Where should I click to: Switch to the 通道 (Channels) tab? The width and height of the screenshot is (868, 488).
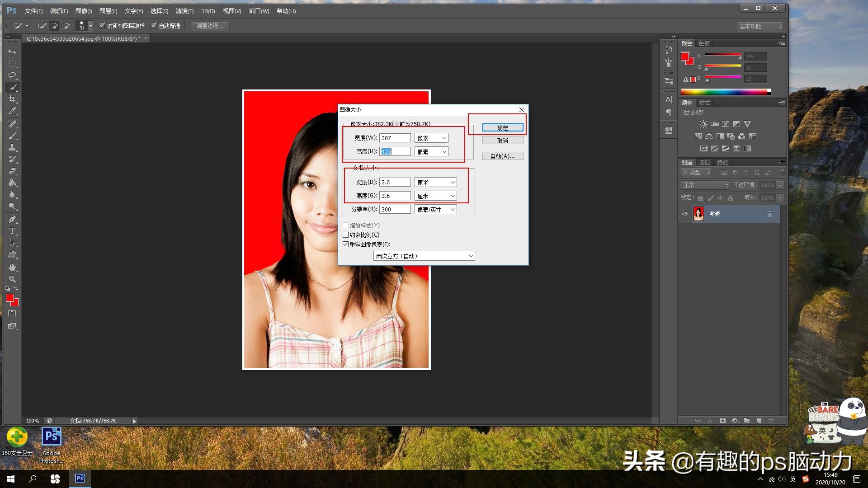click(704, 163)
